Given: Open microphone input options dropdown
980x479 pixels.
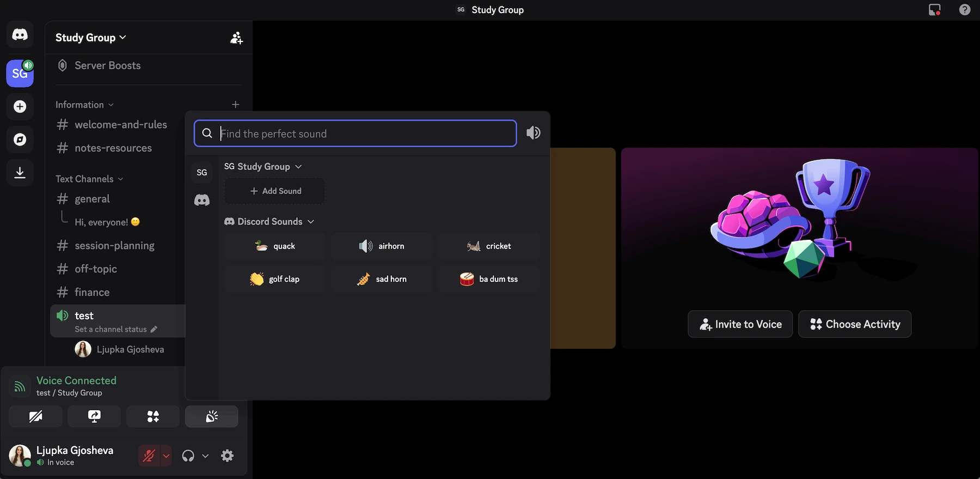Looking at the screenshot, I should click(x=166, y=456).
